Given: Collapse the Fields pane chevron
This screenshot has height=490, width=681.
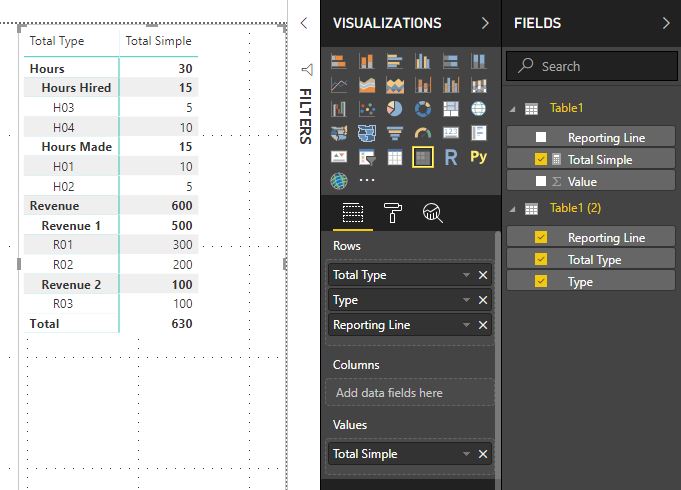Looking at the screenshot, I should point(666,23).
